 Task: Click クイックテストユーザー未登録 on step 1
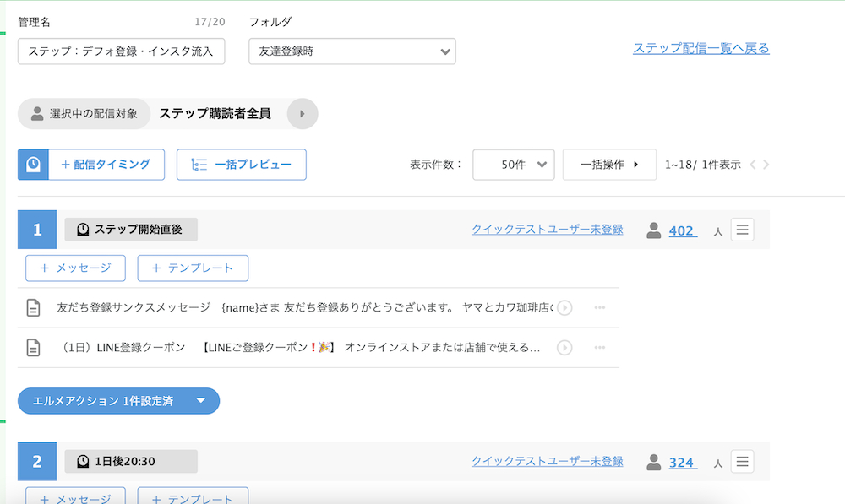click(x=547, y=228)
